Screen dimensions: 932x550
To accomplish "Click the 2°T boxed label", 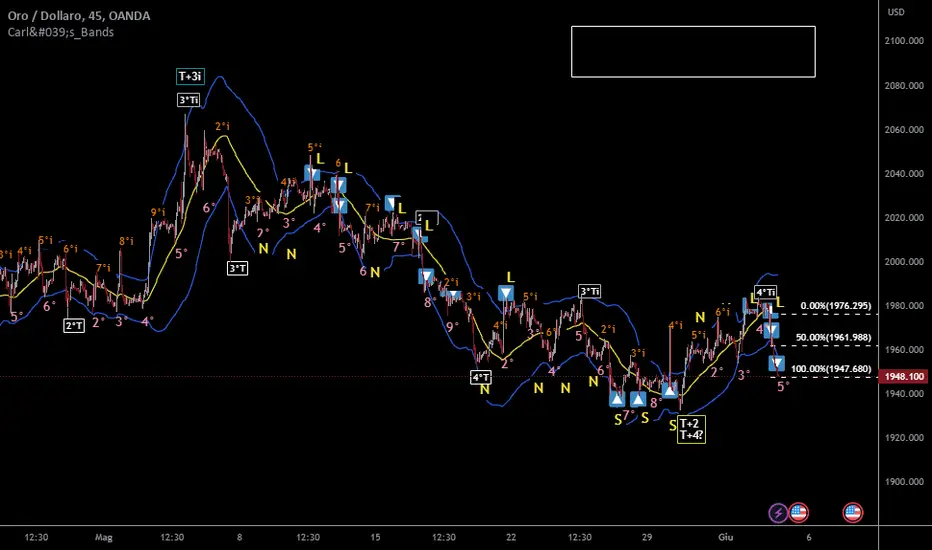I will point(74,325).
